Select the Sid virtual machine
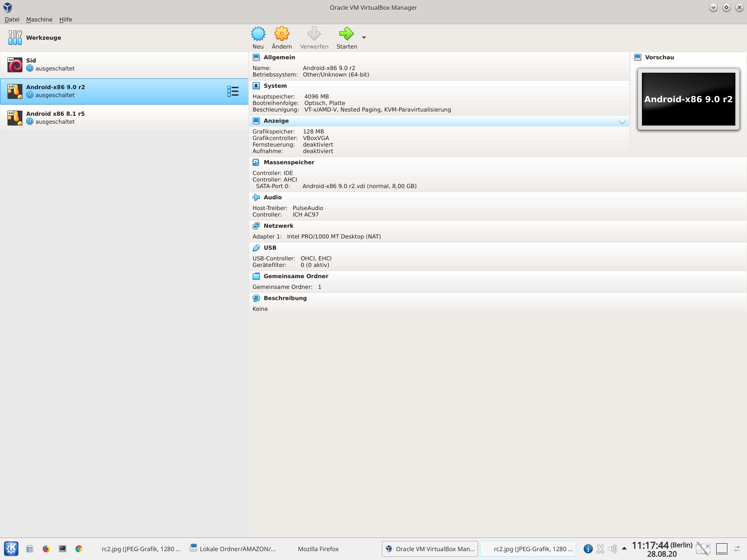 coord(124,65)
